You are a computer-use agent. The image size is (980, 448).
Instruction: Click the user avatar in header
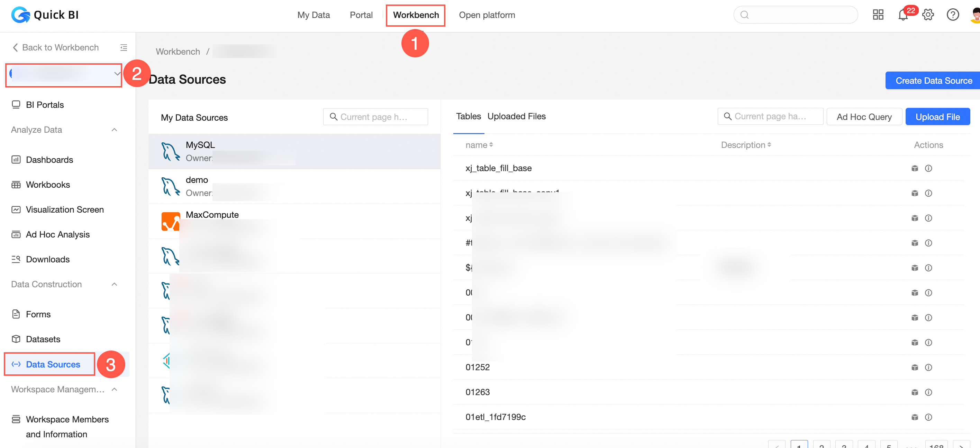coord(976,15)
